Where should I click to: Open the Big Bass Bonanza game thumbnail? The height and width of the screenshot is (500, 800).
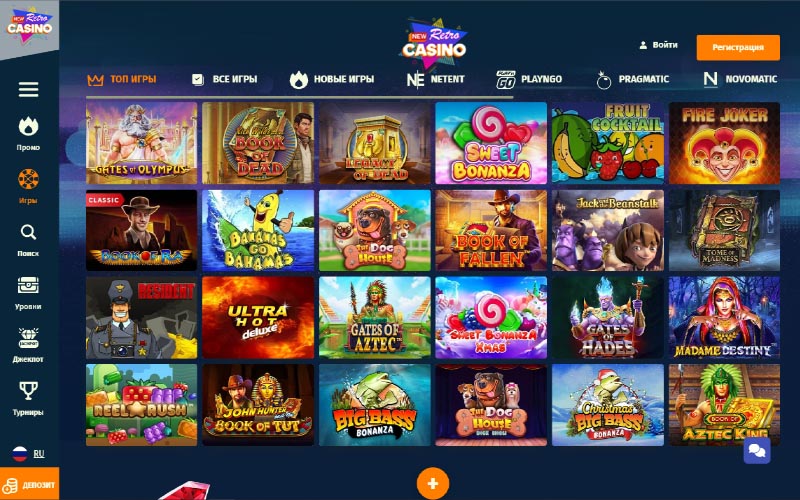click(374, 405)
